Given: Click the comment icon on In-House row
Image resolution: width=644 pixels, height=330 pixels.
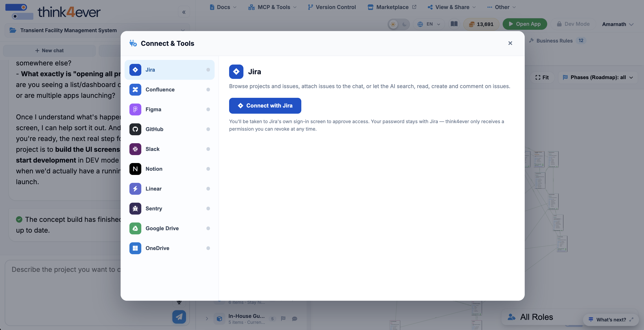Looking at the screenshot, I should (x=294, y=319).
